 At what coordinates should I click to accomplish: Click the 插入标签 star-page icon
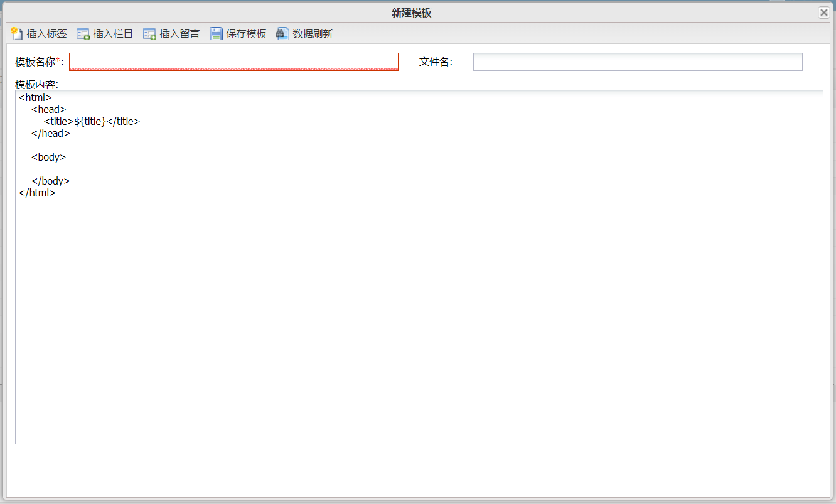point(17,33)
